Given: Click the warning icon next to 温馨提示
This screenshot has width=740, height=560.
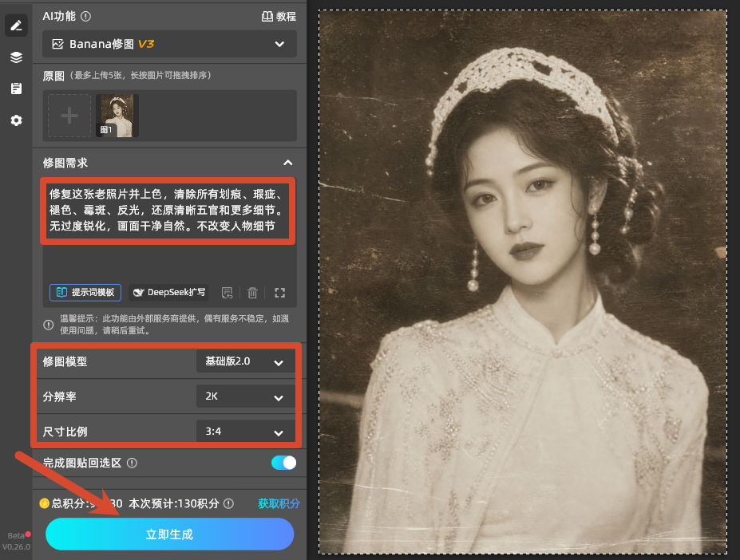Looking at the screenshot, I should (48, 325).
